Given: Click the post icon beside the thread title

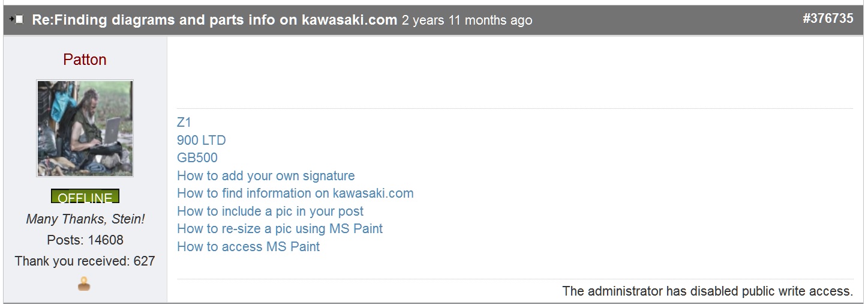Looking at the screenshot, I should point(16,20).
